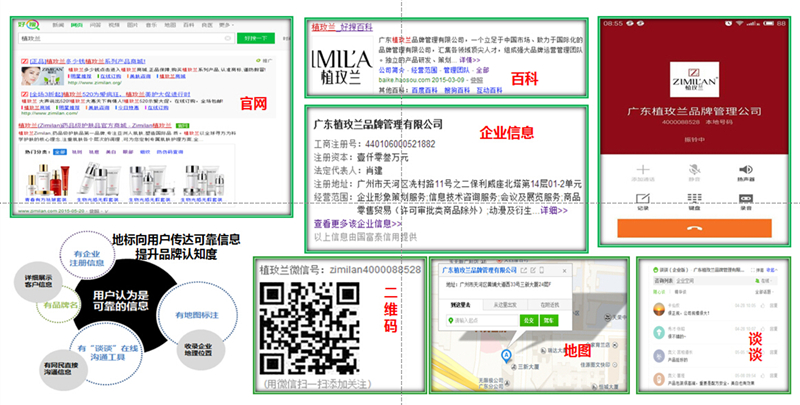Click the send-to-phone icon in map popup
This screenshot has height=405, width=800.
coord(542,270)
